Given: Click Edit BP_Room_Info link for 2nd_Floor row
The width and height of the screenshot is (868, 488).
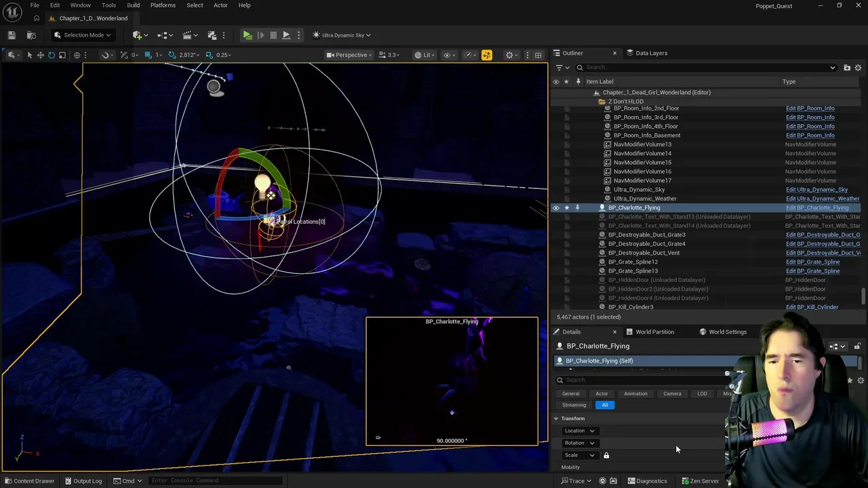Looking at the screenshot, I should click(x=810, y=108).
